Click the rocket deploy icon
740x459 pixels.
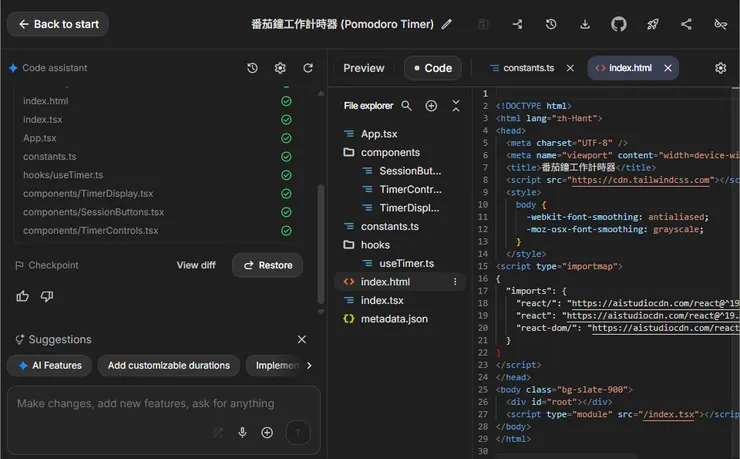coord(652,24)
